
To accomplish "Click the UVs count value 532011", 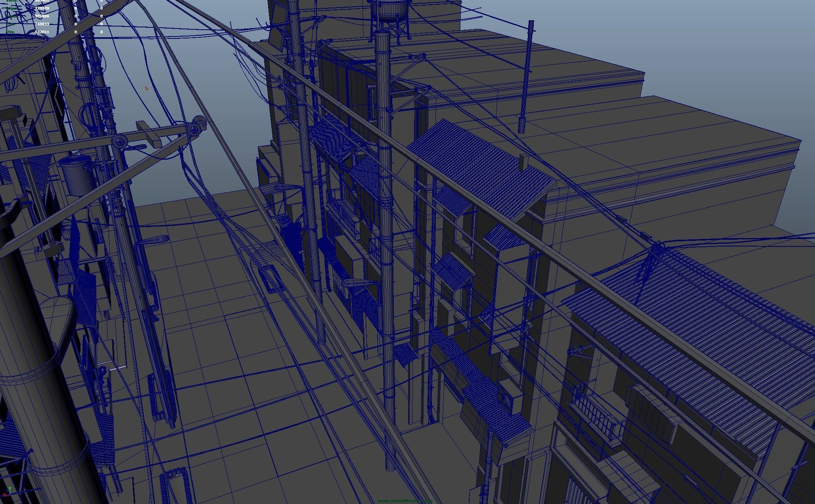I will pyautogui.click(x=42, y=32).
